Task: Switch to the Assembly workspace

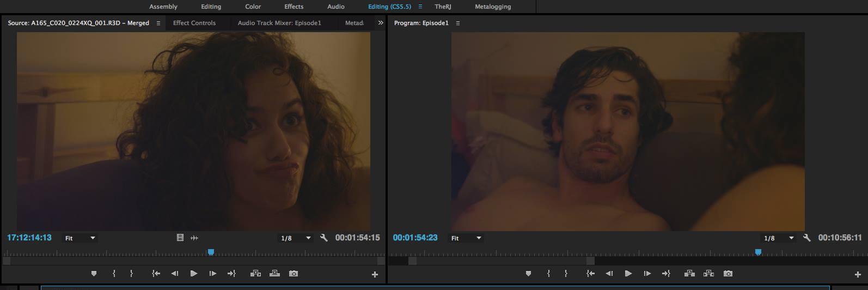Action: pyautogui.click(x=163, y=7)
